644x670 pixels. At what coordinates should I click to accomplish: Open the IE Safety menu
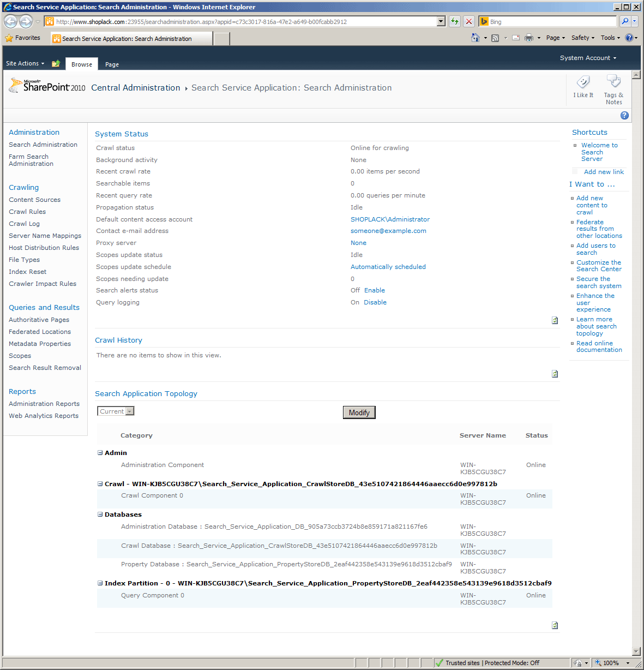coord(582,38)
